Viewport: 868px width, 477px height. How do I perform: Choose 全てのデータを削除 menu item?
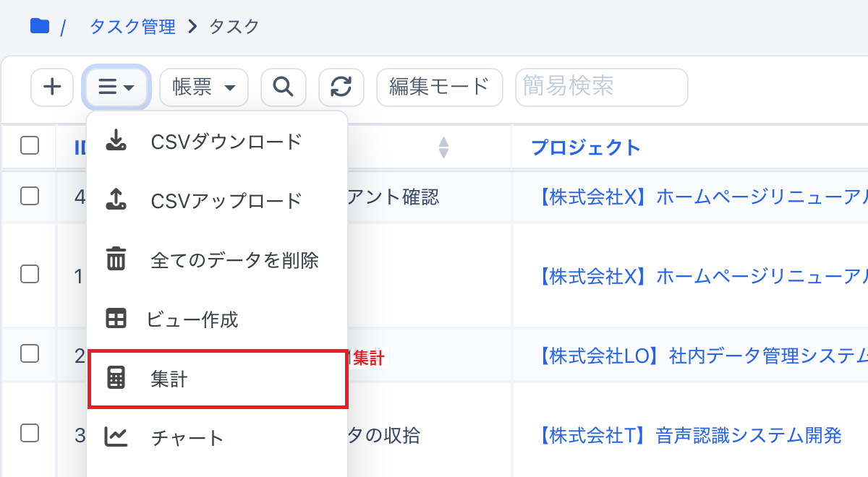(217, 259)
